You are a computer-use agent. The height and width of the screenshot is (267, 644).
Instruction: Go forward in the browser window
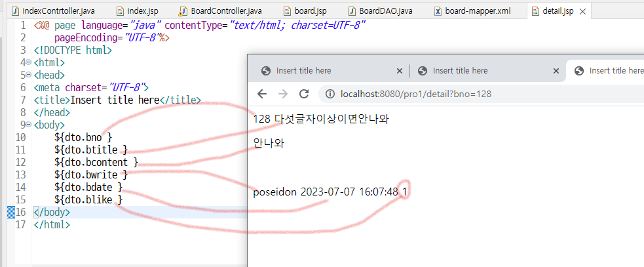[x=282, y=94]
